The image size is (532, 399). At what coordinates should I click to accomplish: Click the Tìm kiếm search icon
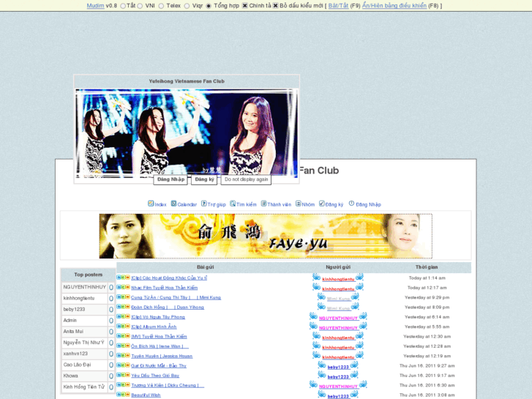click(x=233, y=204)
